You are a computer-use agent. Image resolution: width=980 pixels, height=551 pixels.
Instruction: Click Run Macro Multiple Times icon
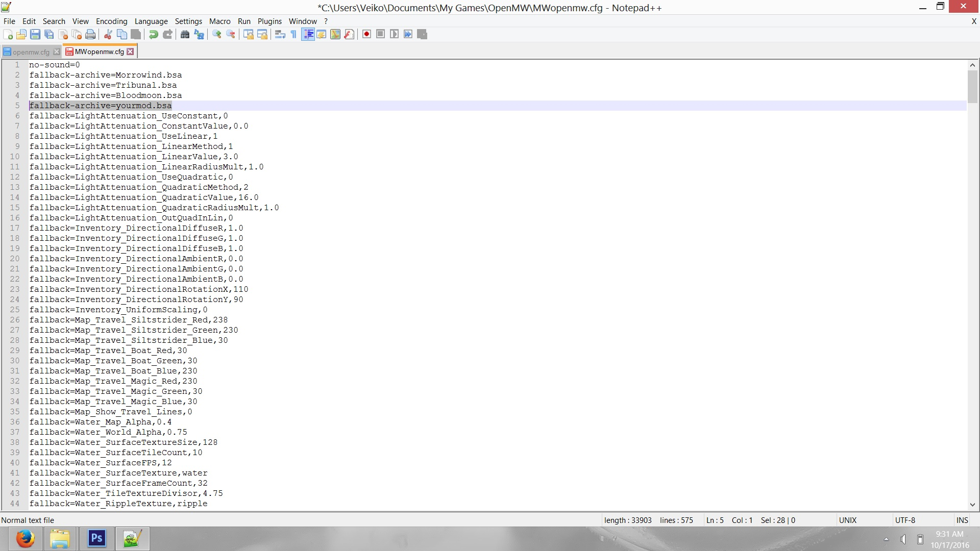(x=408, y=34)
